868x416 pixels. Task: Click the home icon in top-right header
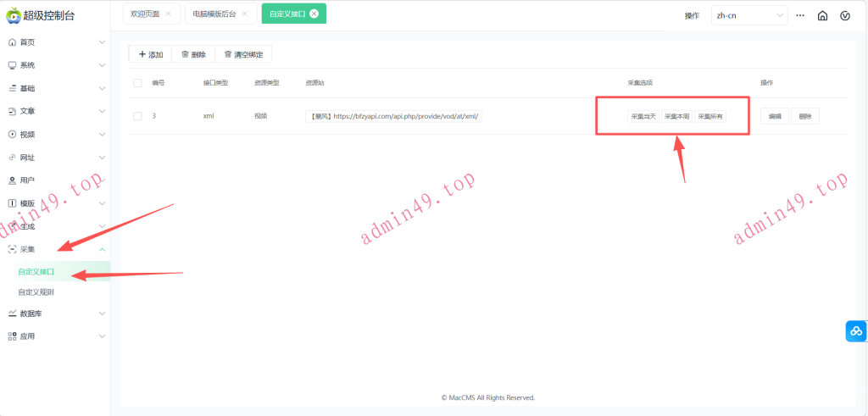pyautogui.click(x=822, y=15)
